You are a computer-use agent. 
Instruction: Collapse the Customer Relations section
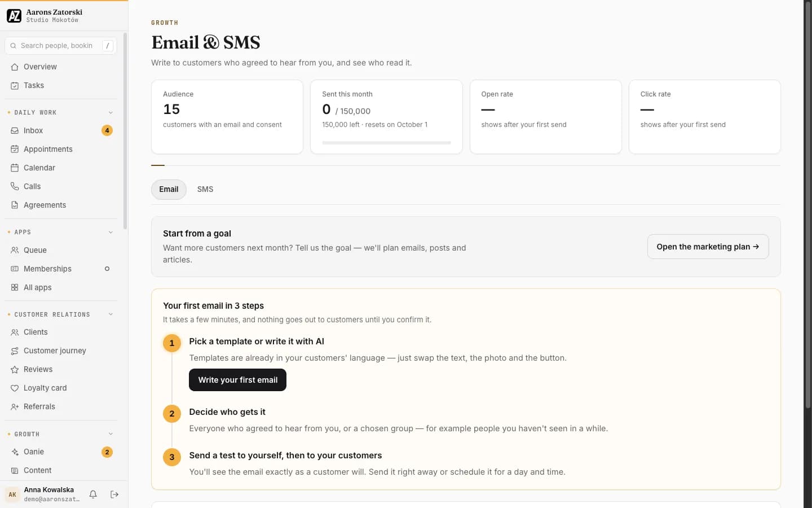111,314
